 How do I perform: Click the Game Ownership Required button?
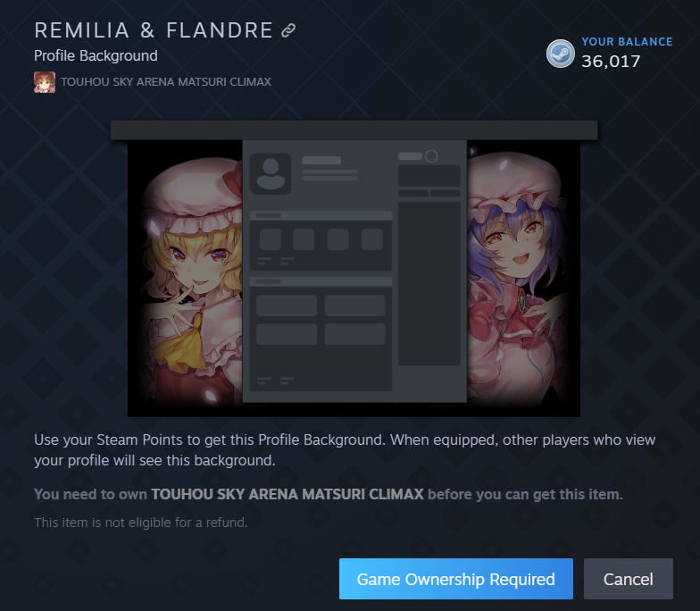click(455, 579)
